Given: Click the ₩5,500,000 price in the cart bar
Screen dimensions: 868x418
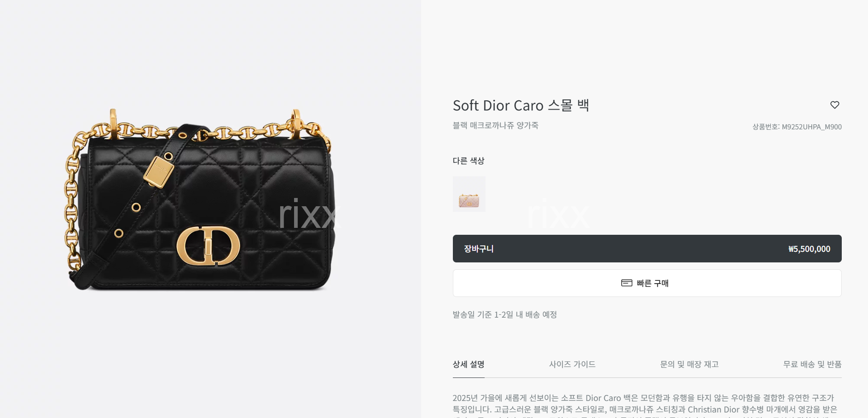Looking at the screenshot, I should click(x=809, y=249).
